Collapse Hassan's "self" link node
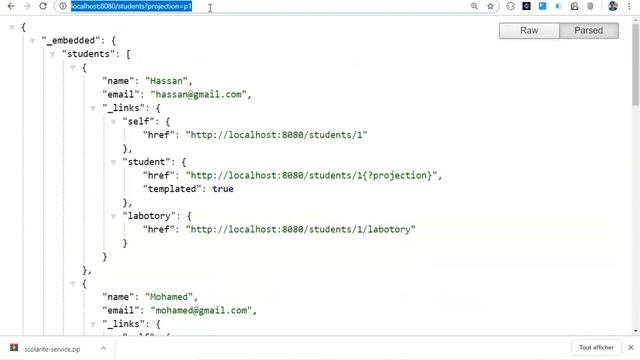 [113, 122]
